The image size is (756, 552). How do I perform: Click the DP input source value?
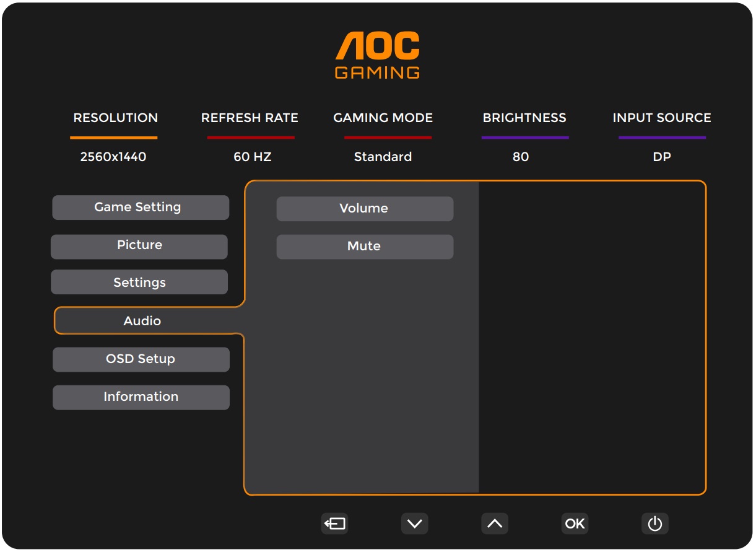click(x=662, y=157)
